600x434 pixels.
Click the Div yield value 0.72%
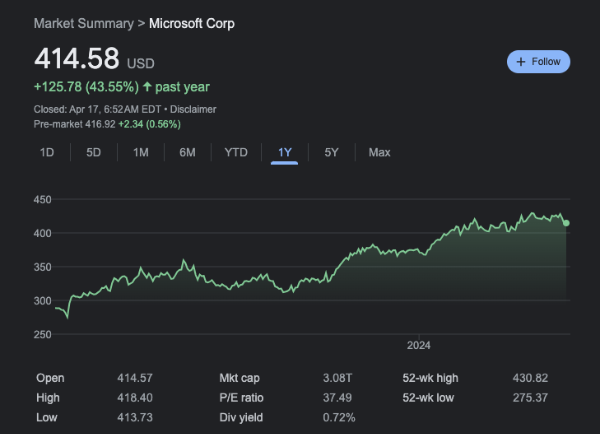pyautogui.click(x=339, y=418)
